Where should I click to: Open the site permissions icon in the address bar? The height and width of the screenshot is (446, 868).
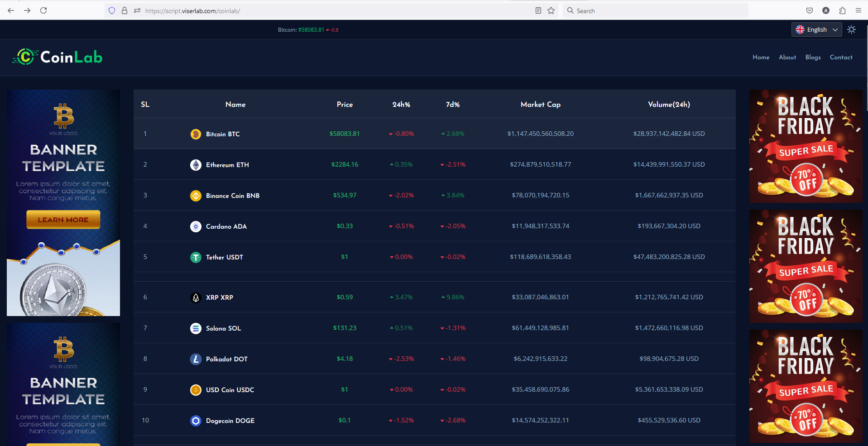(137, 10)
